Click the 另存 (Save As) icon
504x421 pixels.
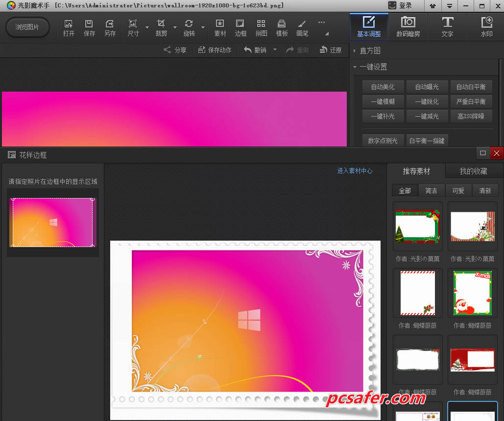[110, 28]
